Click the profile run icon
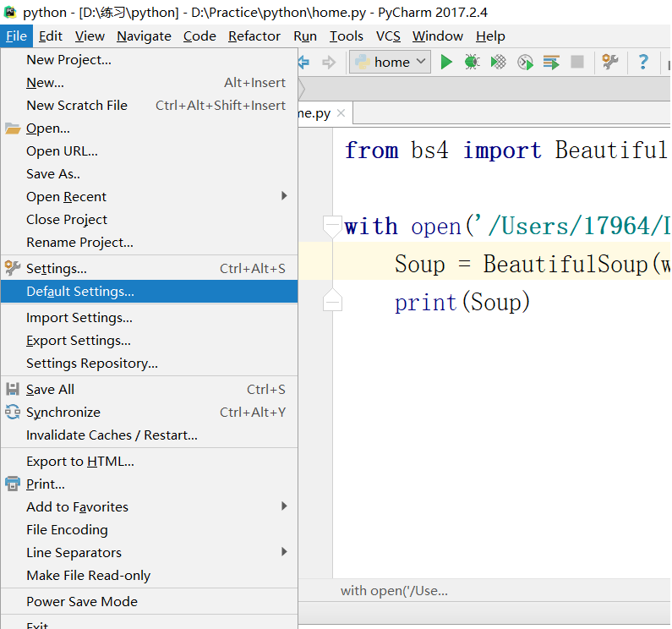The image size is (672, 629). 525,62
